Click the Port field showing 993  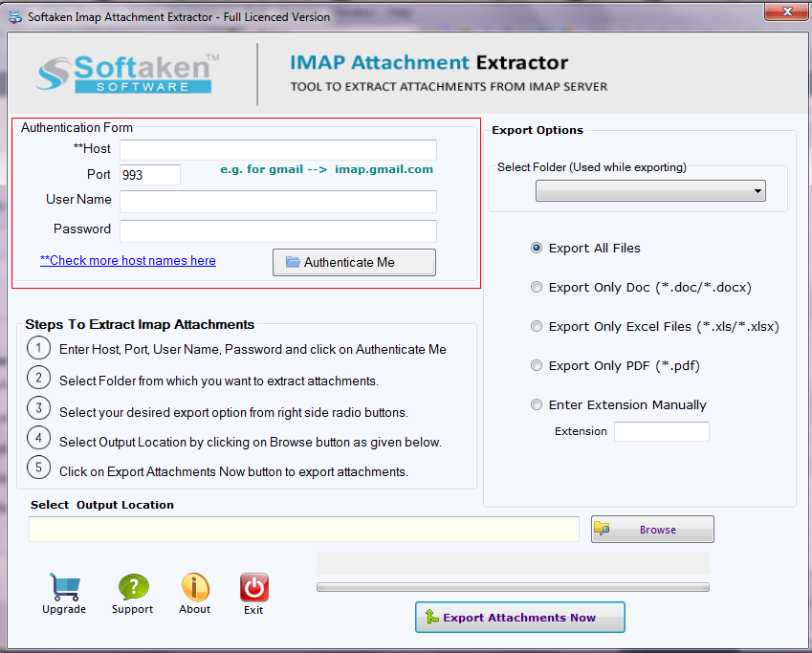(150, 175)
